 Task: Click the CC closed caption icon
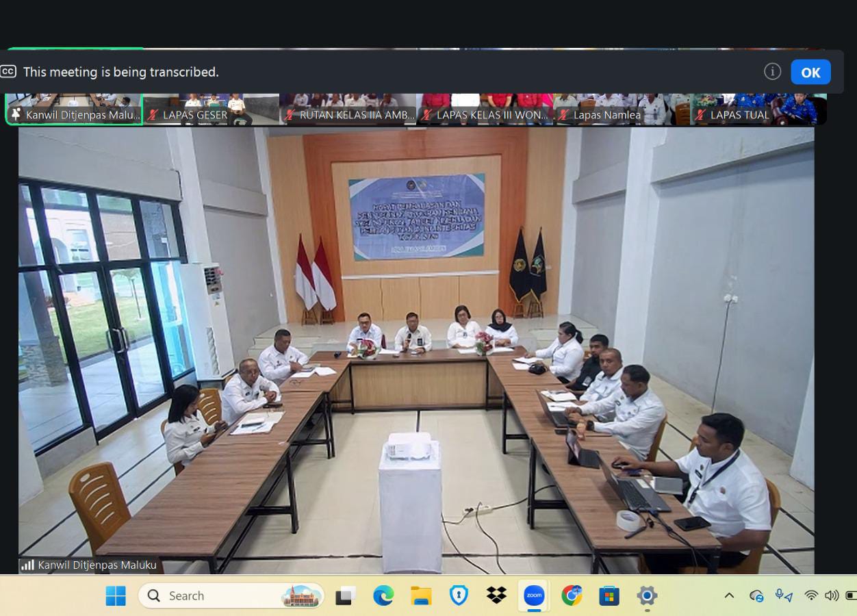click(x=8, y=71)
